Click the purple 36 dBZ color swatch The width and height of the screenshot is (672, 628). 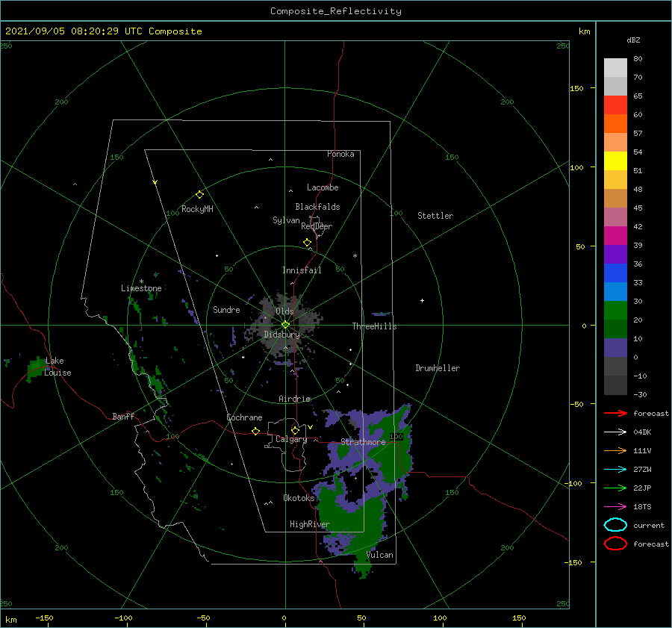coord(615,254)
